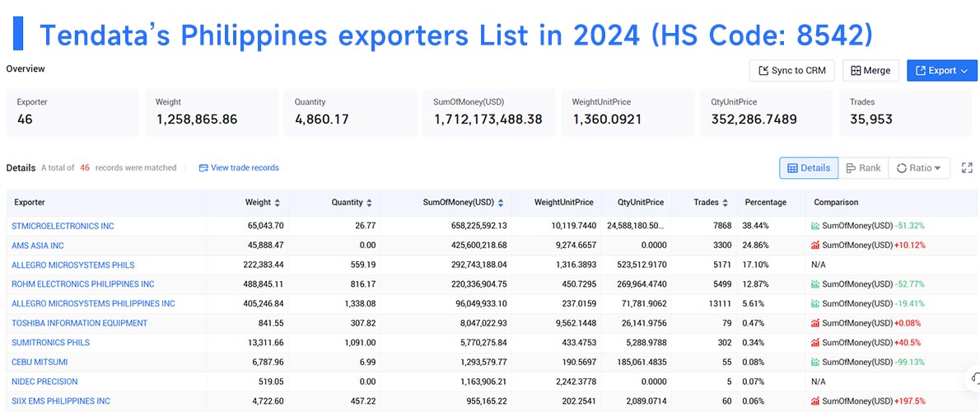Click the QtyUnitPrice column header
The width and height of the screenshot is (980, 417).
(x=640, y=203)
